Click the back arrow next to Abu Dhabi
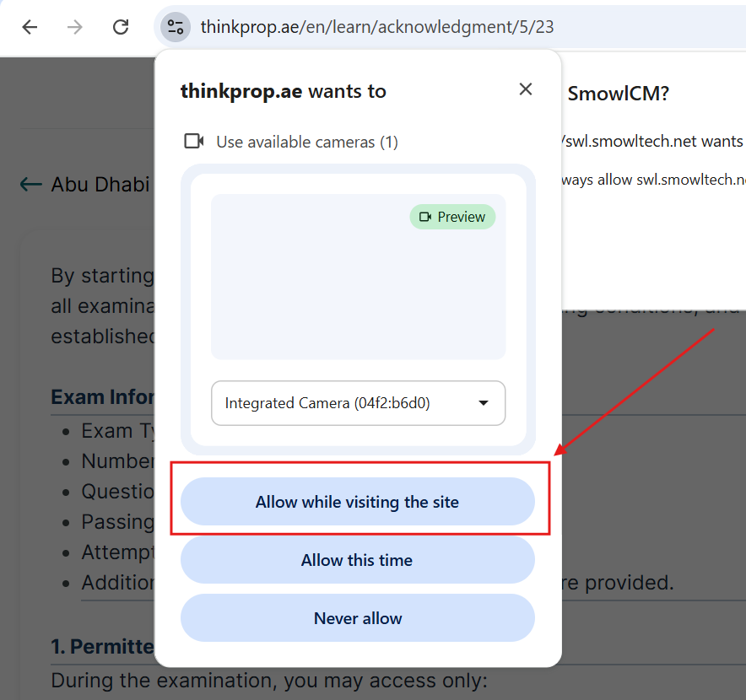This screenshot has height=700, width=746. (x=31, y=184)
